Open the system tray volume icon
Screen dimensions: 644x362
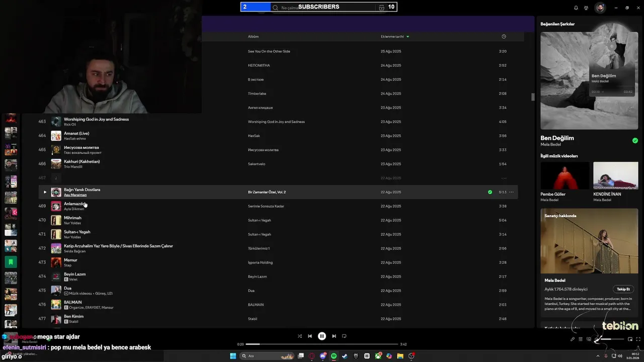pyautogui.click(x=621, y=356)
